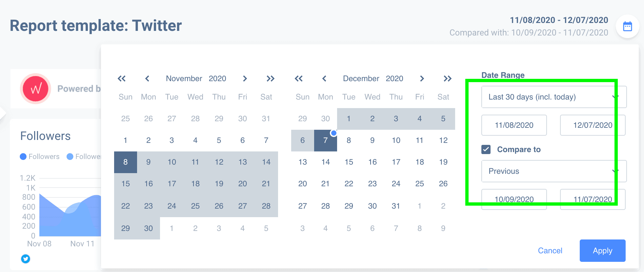Select December 19 in the calendar
The height and width of the screenshot is (272, 644).
tap(443, 162)
